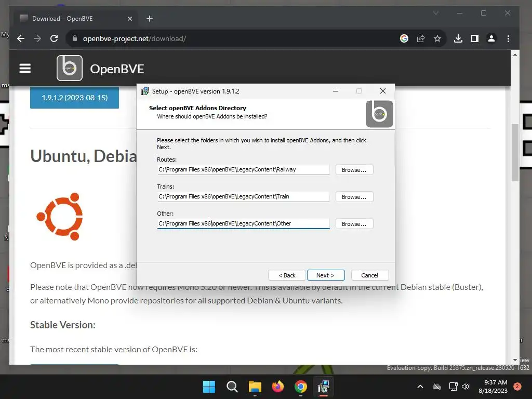Viewport: 532px width, 399px height.
Task: Show hidden system tray icons
Action: (420, 387)
